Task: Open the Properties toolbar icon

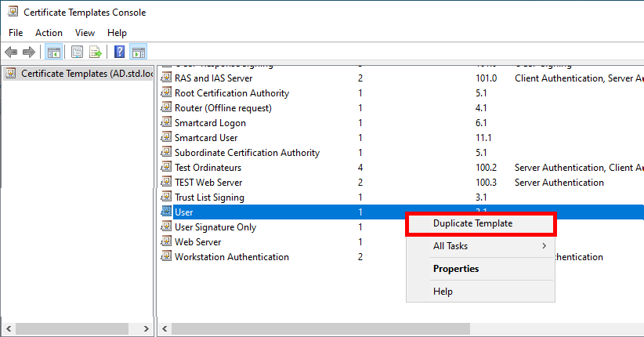Action: pyautogui.click(x=77, y=53)
